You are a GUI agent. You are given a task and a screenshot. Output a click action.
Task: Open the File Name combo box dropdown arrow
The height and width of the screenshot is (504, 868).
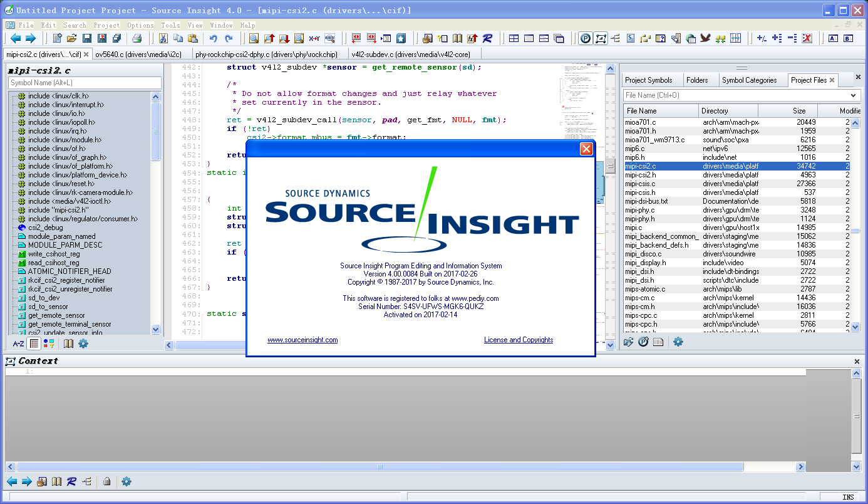[854, 95]
